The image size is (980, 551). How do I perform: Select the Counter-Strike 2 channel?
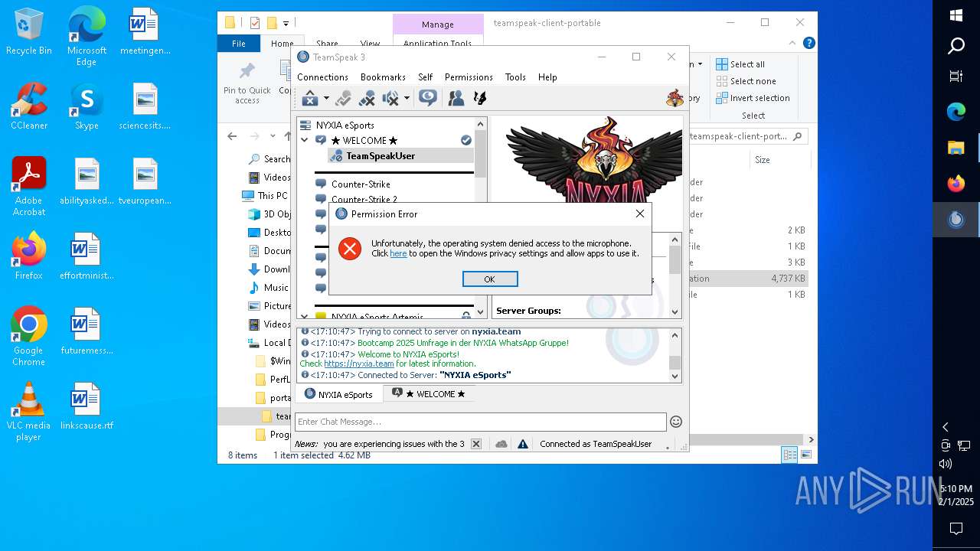(x=364, y=200)
